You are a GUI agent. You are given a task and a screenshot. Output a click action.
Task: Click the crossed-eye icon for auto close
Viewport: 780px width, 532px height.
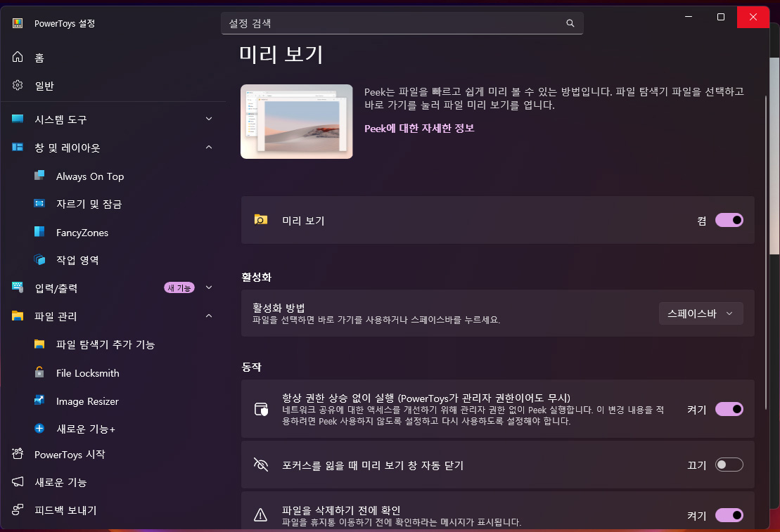261,465
